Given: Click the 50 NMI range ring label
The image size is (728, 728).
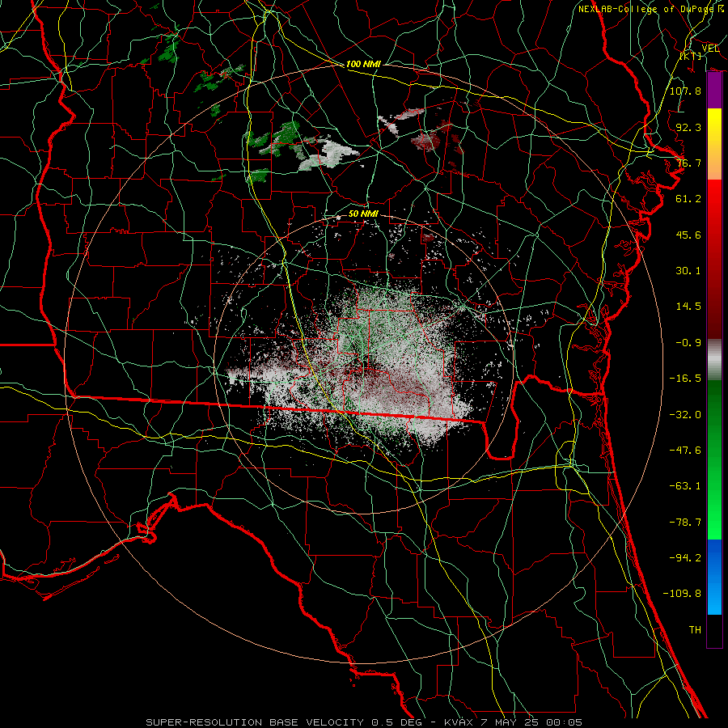Looking at the screenshot, I should point(363,214).
